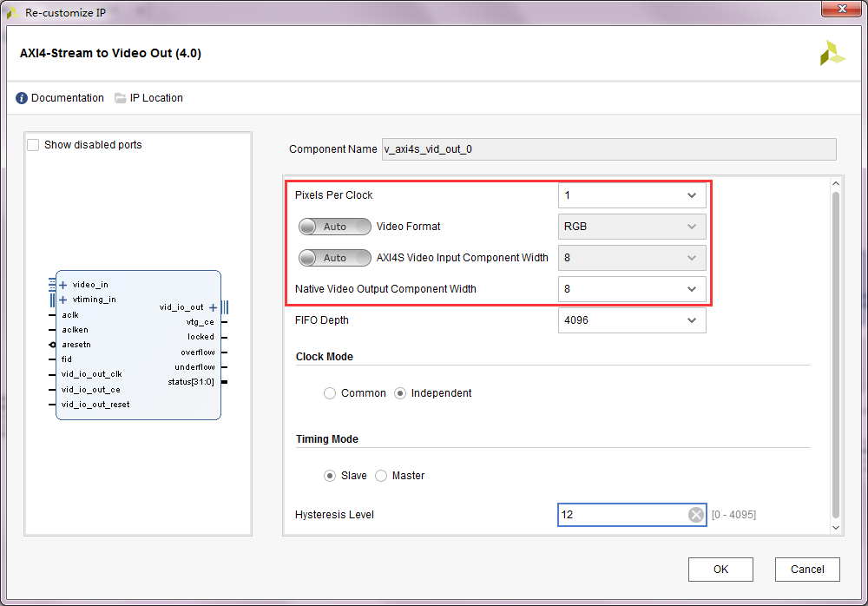Image resolution: width=868 pixels, height=606 pixels.
Task: Click the fid port label
Action: point(67,359)
